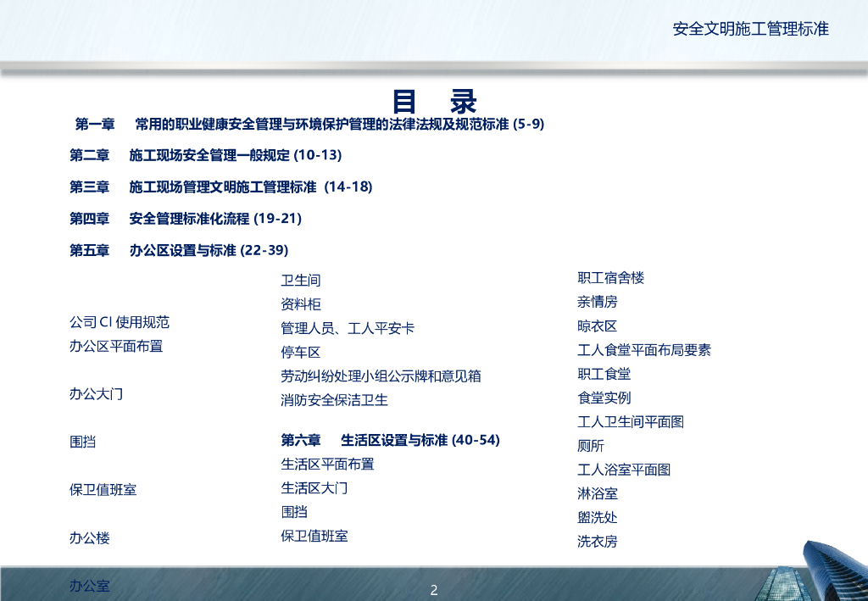Select the 厕所 entry
Screen dimensions: 868x601
(x=591, y=446)
